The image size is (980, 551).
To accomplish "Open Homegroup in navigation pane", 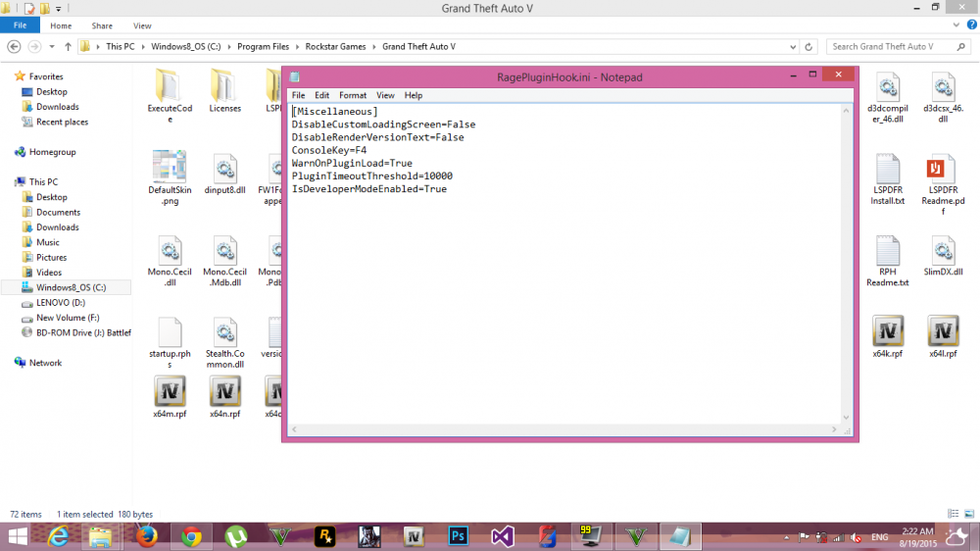I will [x=52, y=152].
